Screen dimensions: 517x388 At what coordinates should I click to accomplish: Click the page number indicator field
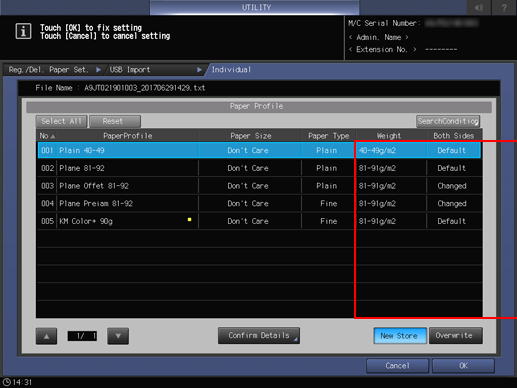(82, 336)
